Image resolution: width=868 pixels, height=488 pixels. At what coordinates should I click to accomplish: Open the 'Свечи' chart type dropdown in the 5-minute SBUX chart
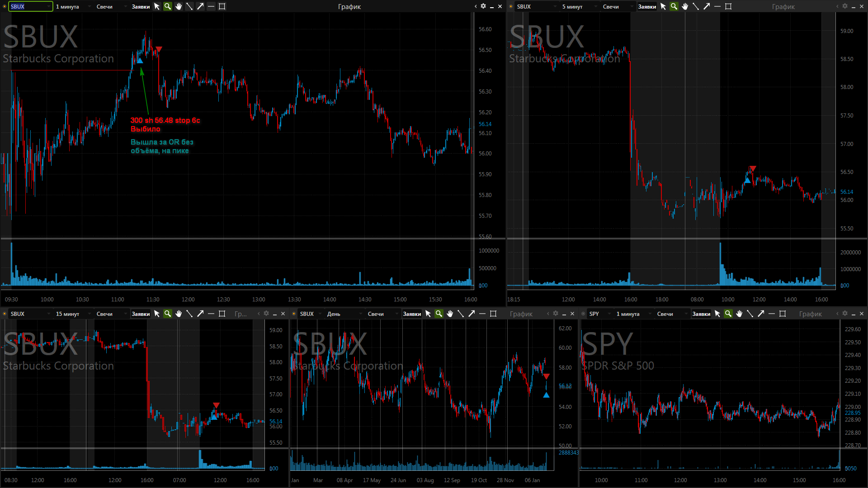point(618,6)
